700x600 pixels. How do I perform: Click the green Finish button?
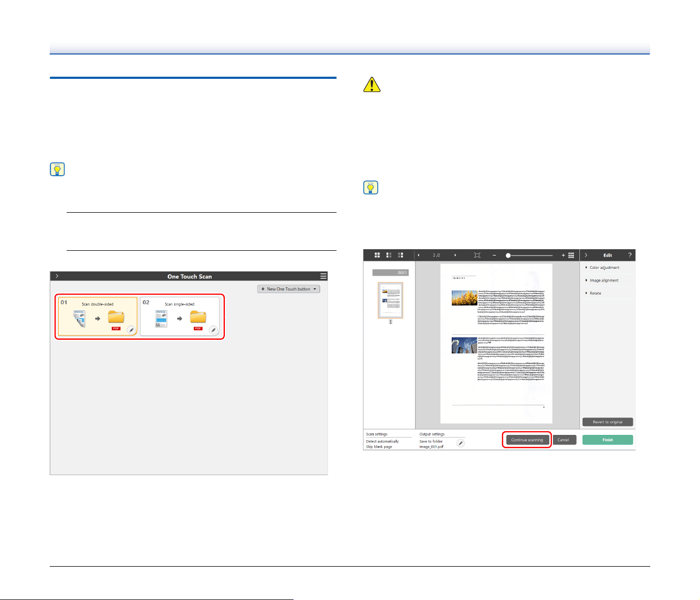607,440
